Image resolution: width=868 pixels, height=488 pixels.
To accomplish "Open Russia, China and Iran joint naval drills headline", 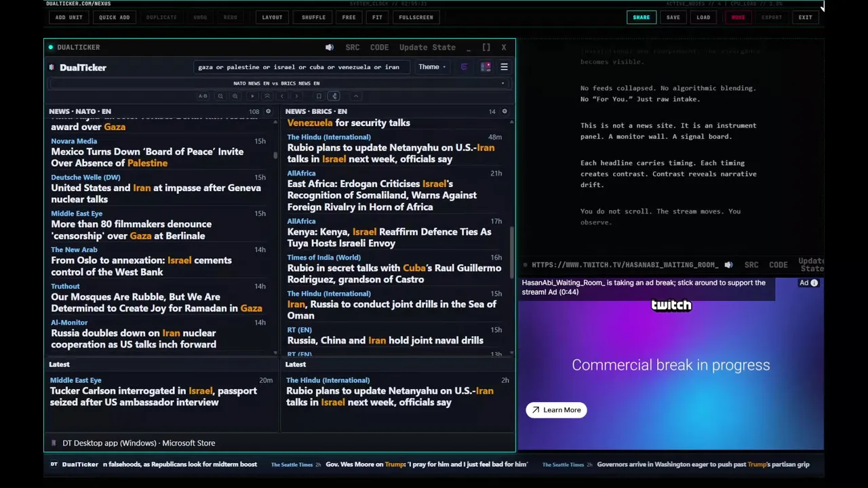I will [x=385, y=340].
